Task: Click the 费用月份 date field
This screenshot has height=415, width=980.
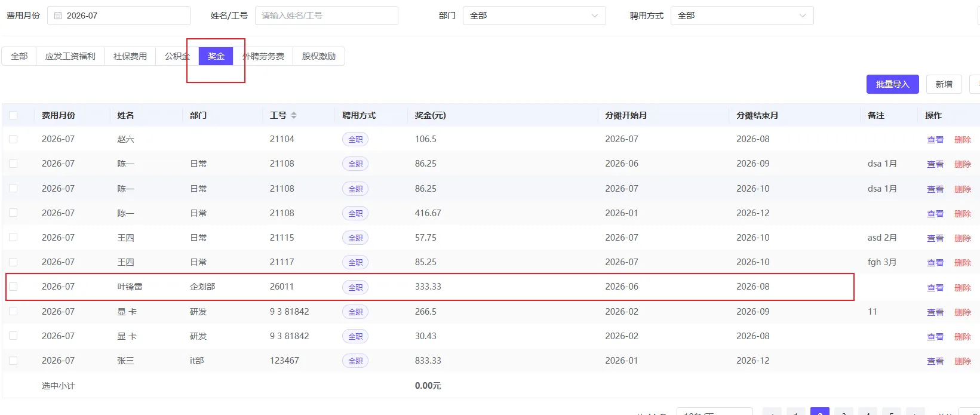Action: 118,16
